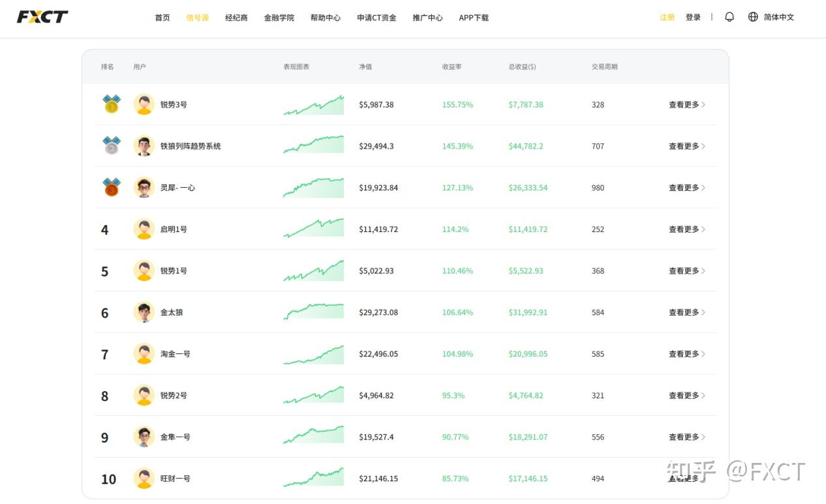The height and width of the screenshot is (504, 826).
Task: Open avatar of 铁狼列阵趋势系统
Action: (144, 145)
